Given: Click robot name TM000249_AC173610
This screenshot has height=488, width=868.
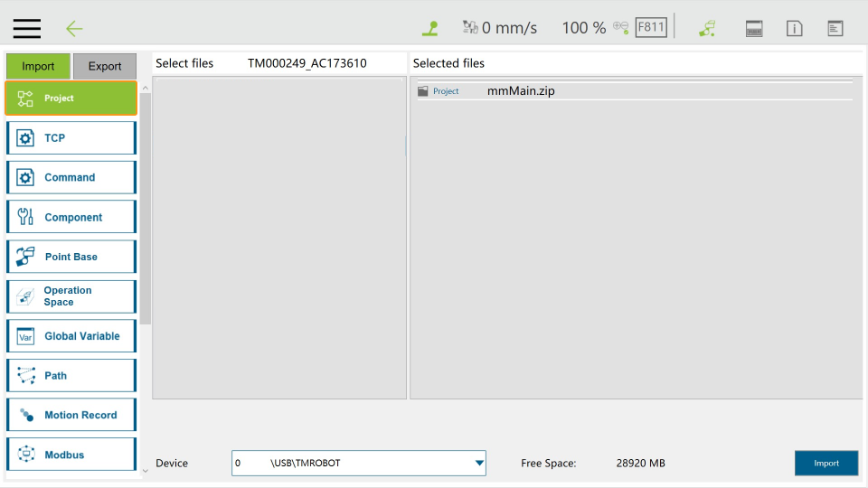Looking at the screenshot, I should point(307,63).
